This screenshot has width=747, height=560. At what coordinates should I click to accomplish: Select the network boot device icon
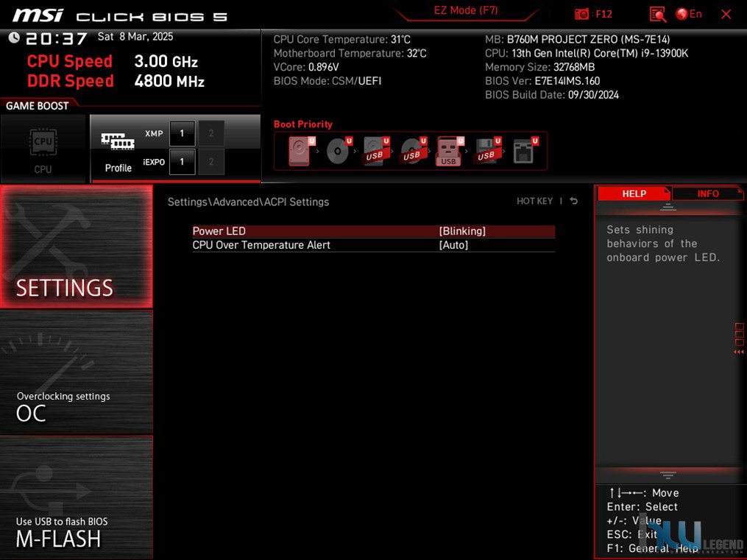point(525,151)
